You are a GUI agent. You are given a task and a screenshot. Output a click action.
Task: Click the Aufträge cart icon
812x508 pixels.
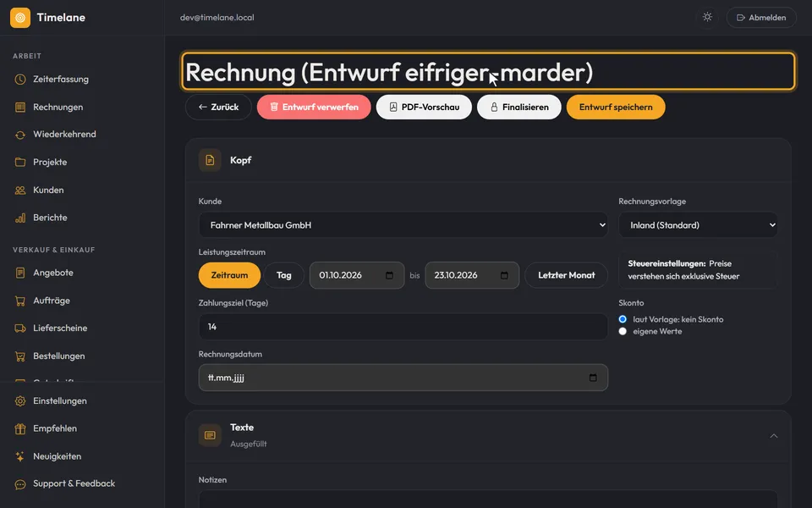pos(20,301)
